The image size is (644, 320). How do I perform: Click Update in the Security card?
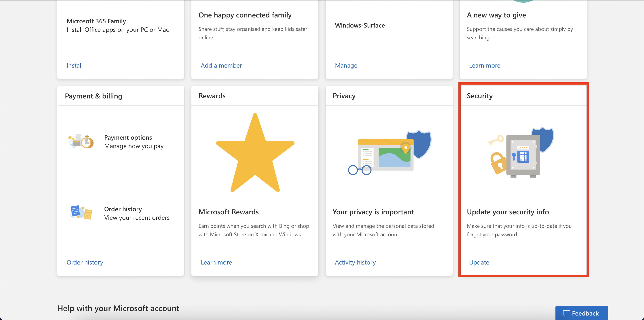point(479,262)
